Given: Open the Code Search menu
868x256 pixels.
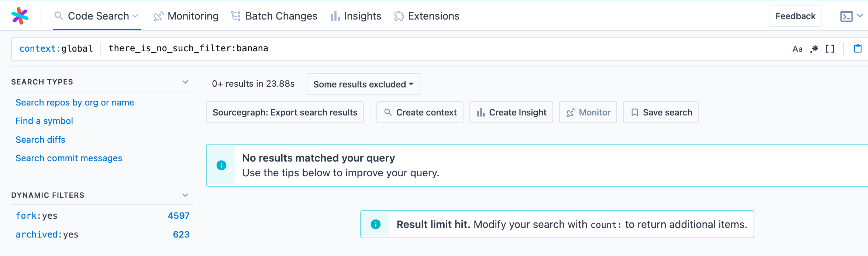Looking at the screenshot, I should pos(97,16).
